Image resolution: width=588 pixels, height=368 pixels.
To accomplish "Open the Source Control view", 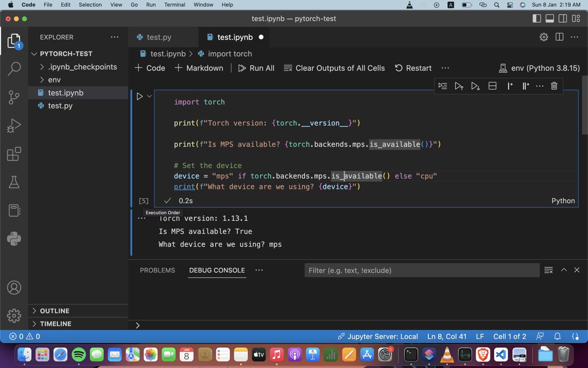I will click(14, 98).
